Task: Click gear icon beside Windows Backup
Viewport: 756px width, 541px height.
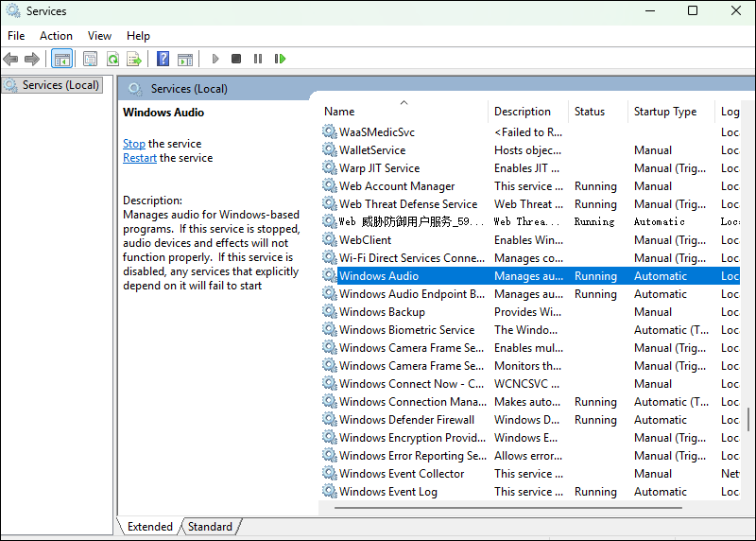Action: pyautogui.click(x=329, y=311)
